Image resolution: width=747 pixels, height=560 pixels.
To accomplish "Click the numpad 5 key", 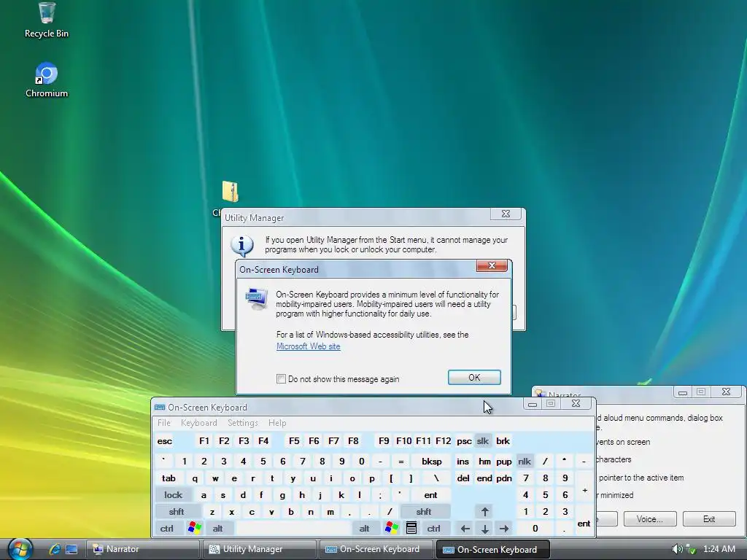I will 545,495.
